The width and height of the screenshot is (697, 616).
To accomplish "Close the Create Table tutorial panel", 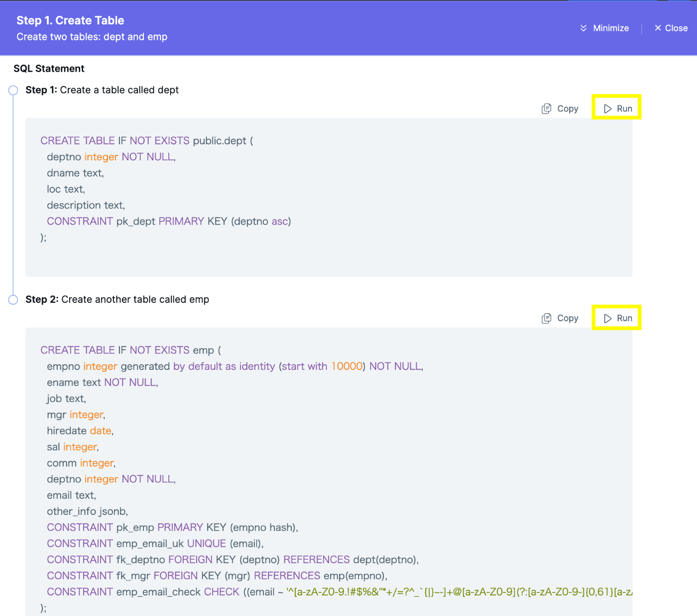I will point(670,28).
